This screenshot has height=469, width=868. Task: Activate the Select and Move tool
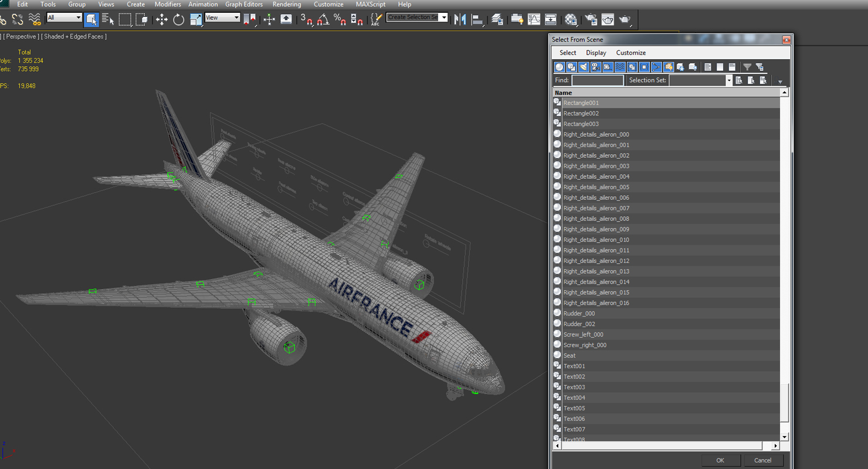(x=162, y=19)
